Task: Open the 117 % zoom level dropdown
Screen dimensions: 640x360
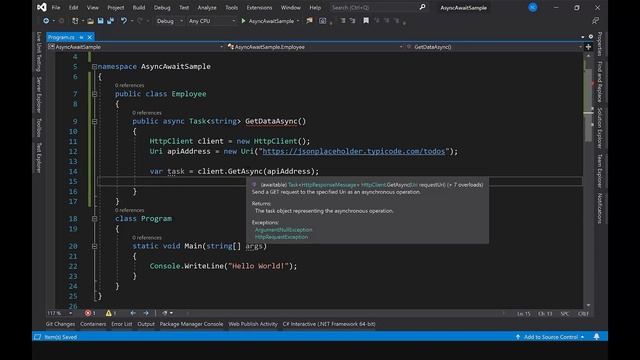Action: pyautogui.click(x=60, y=313)
